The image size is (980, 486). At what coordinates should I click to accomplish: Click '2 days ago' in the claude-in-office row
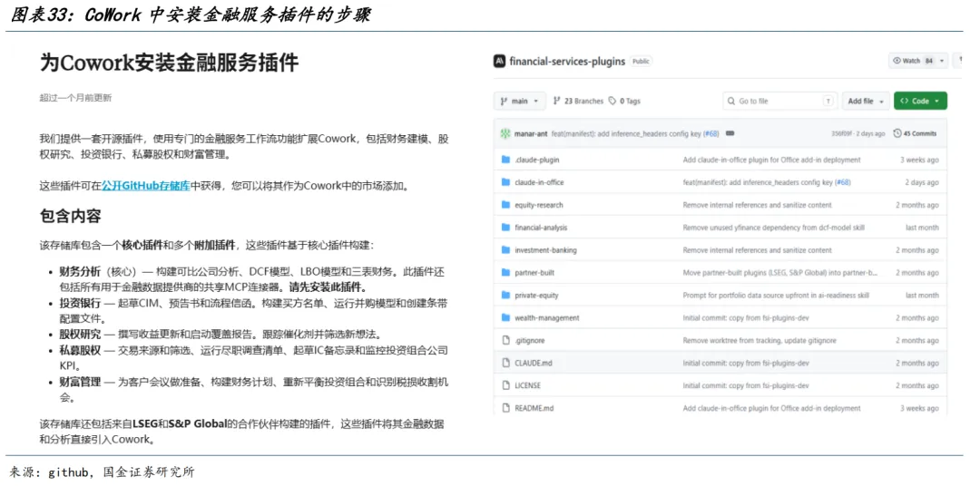[921, 182]
